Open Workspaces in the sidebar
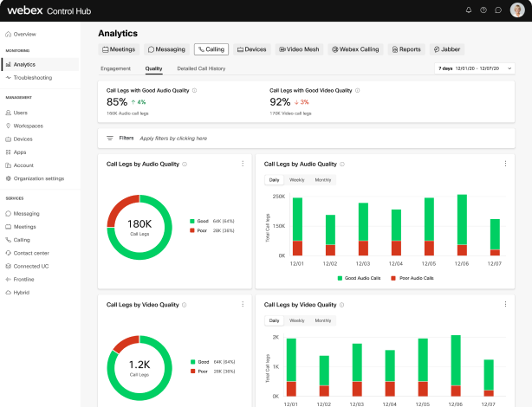The width and height of the screenshot is (532, 407). pos(24,126)
